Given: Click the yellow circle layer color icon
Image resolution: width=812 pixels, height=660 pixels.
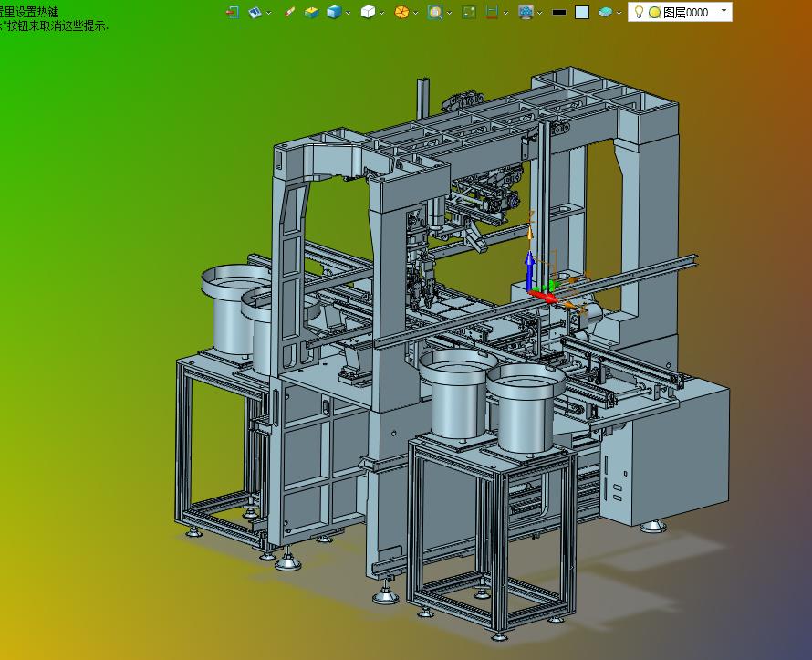Looking at the screenshot, I should coord(654,12).
